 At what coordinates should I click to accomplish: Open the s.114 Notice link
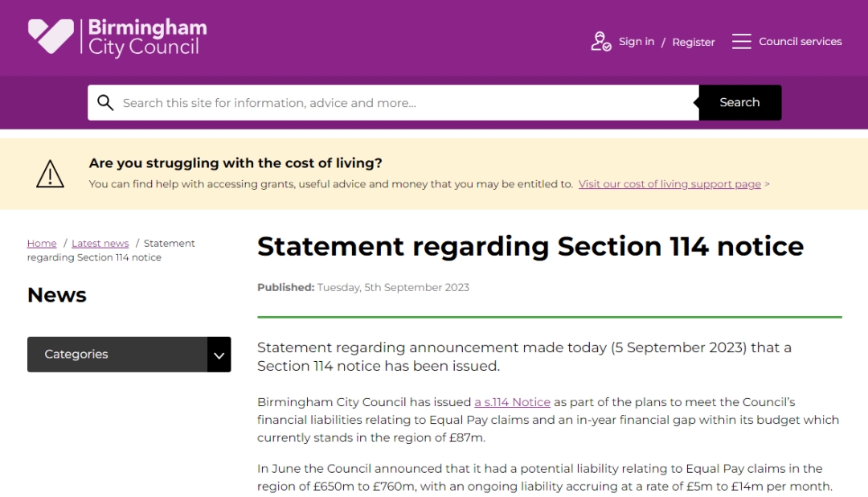512,402
